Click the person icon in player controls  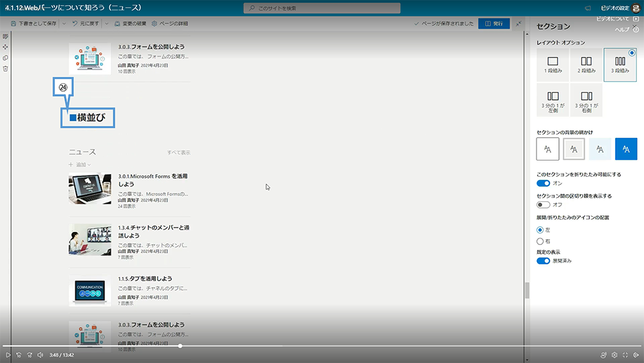(603, 355)
